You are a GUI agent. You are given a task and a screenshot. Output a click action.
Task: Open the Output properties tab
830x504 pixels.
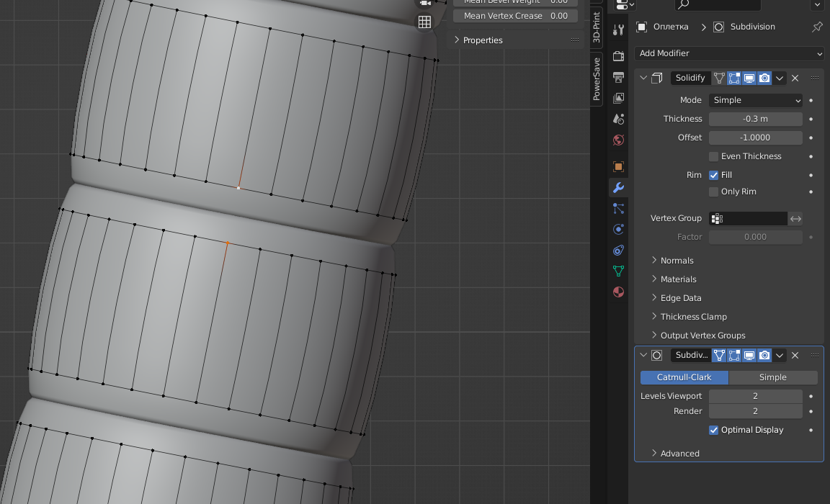coord(618,77)
